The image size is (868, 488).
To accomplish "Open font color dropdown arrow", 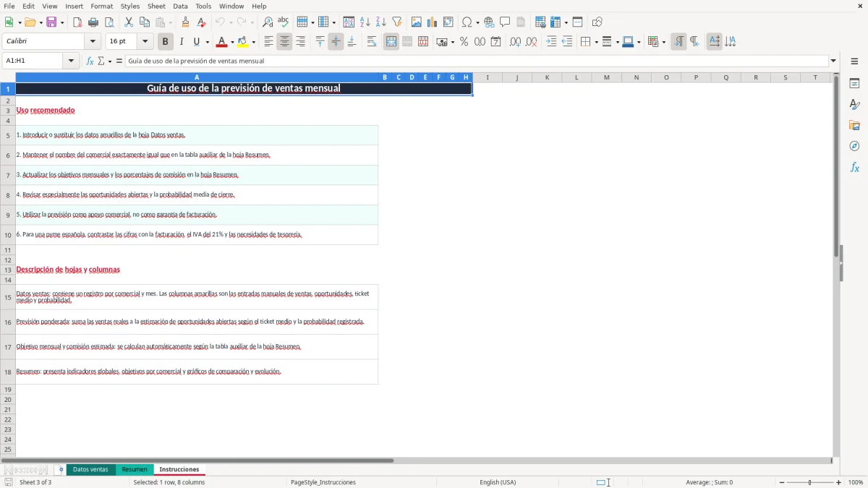I will [232, 42].
